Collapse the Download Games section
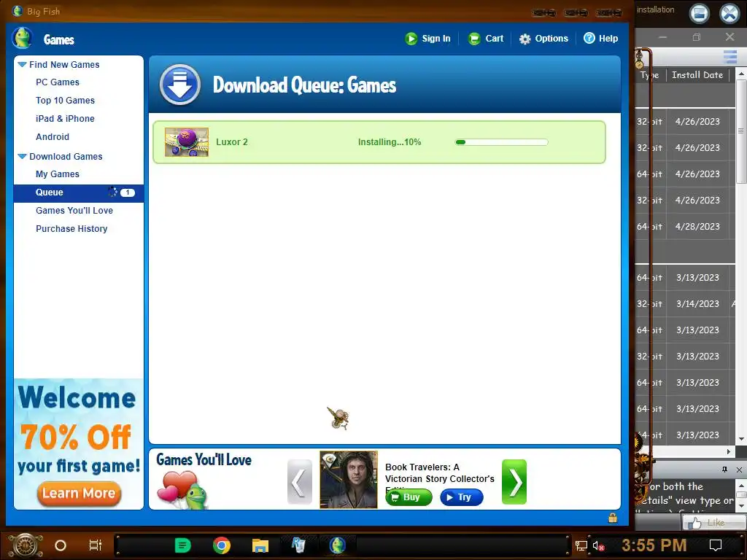Image resolution: width=747 pixels, height=560 pixels. click(22, 156)
